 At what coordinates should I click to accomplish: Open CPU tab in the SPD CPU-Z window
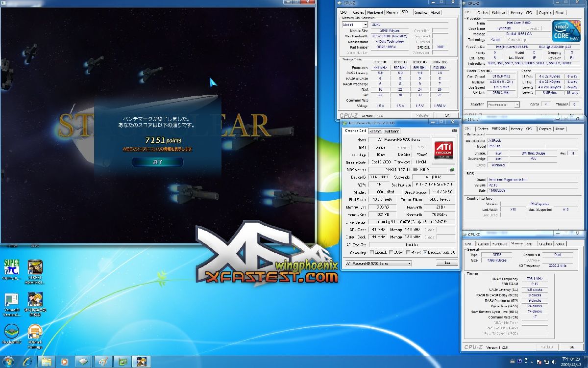pyautogui.click(x=343, y=12)
